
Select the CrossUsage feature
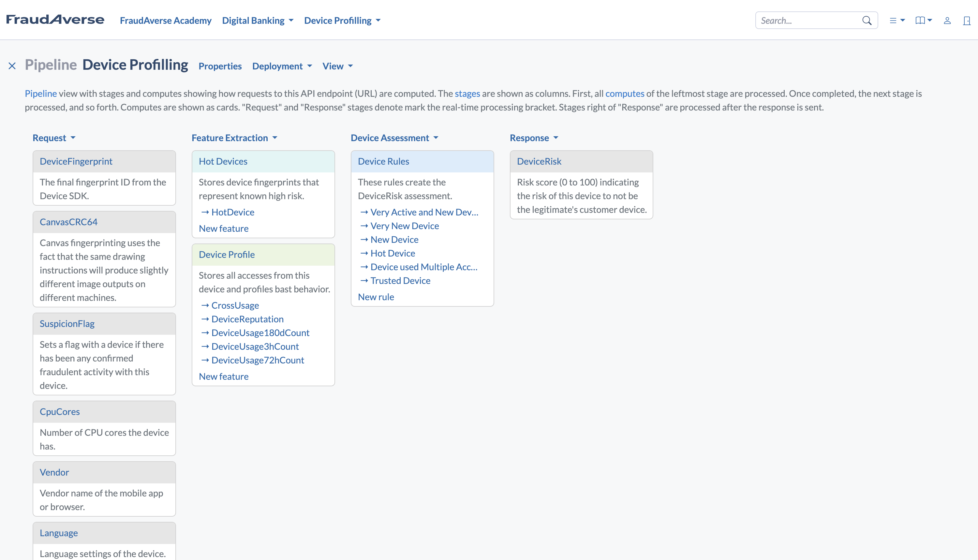tap(235, 305)
